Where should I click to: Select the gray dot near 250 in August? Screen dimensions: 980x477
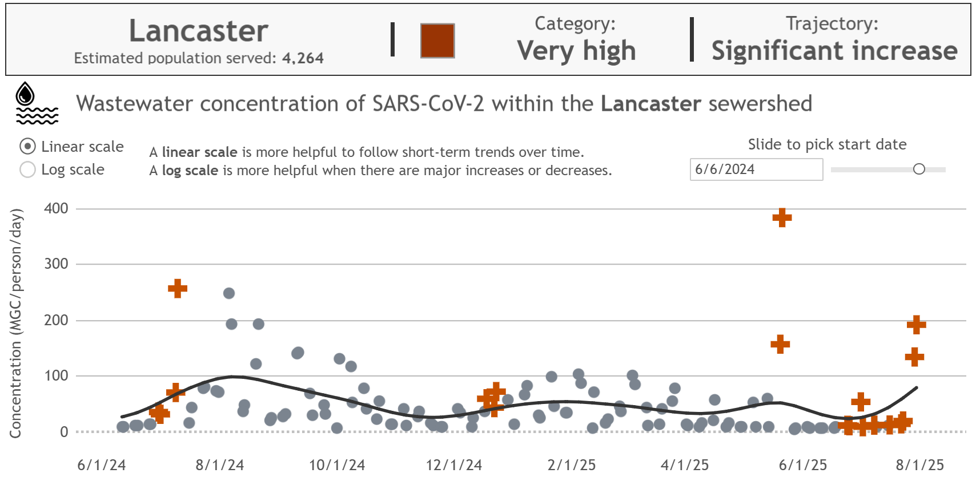pos(228,293)
